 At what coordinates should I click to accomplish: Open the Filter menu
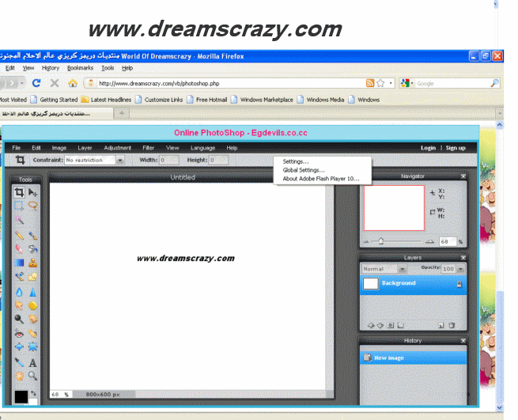pos(149,148)
